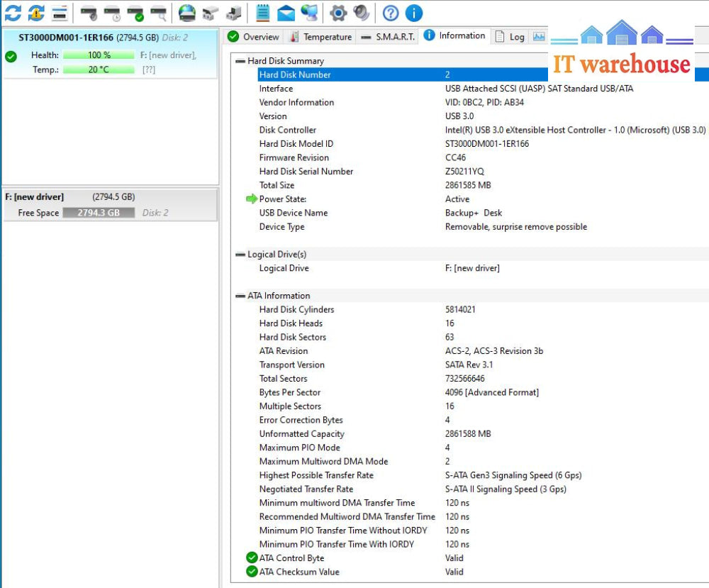Switch to the S.M.A.R.T. tab
The image size is (709, 588).
point(388,37)
